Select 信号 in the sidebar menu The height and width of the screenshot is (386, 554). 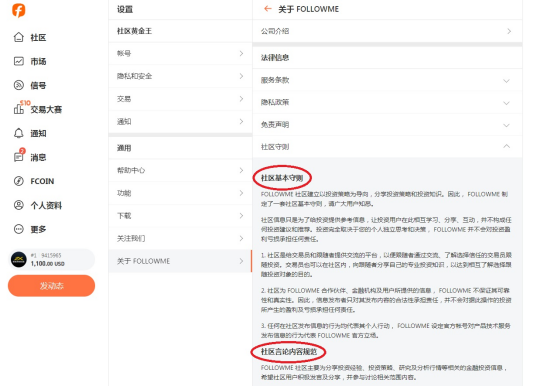[38, 85]
